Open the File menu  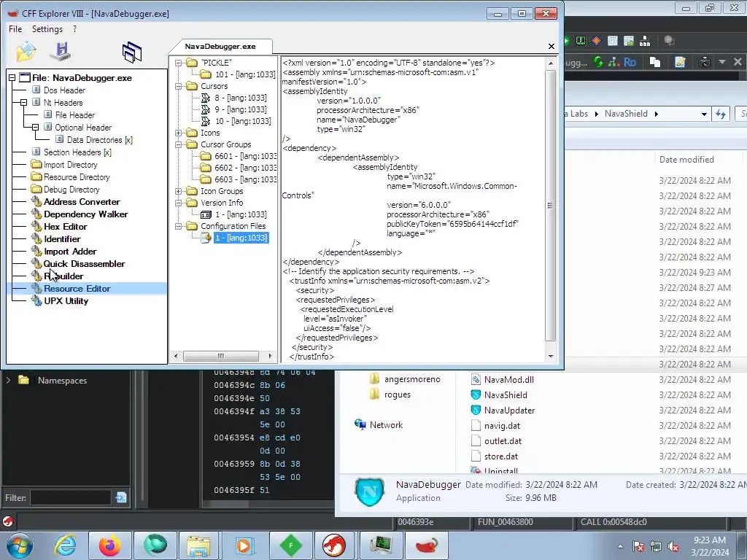click(x=15, y=29)
